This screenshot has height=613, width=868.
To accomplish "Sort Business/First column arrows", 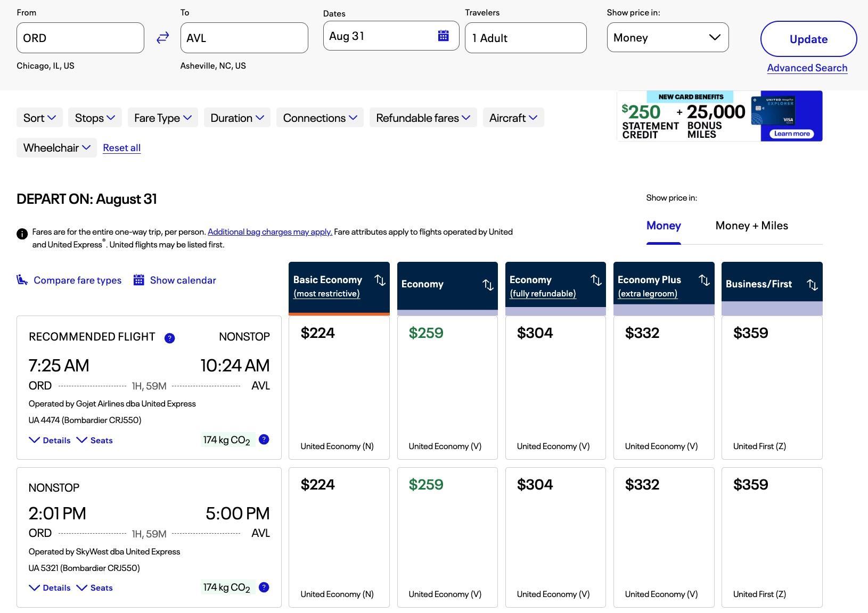I will 812,285.
